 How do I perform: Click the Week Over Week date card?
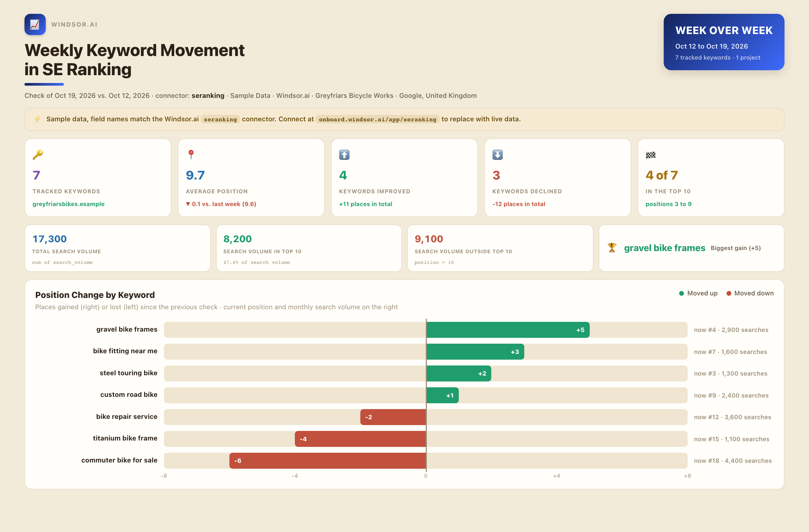click(724, 42)
